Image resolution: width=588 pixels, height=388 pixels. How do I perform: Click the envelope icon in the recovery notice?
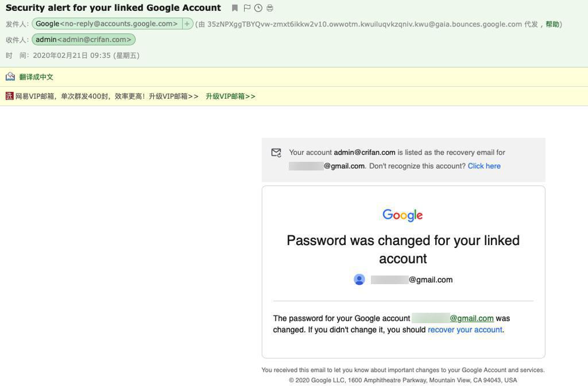(276, 153)
